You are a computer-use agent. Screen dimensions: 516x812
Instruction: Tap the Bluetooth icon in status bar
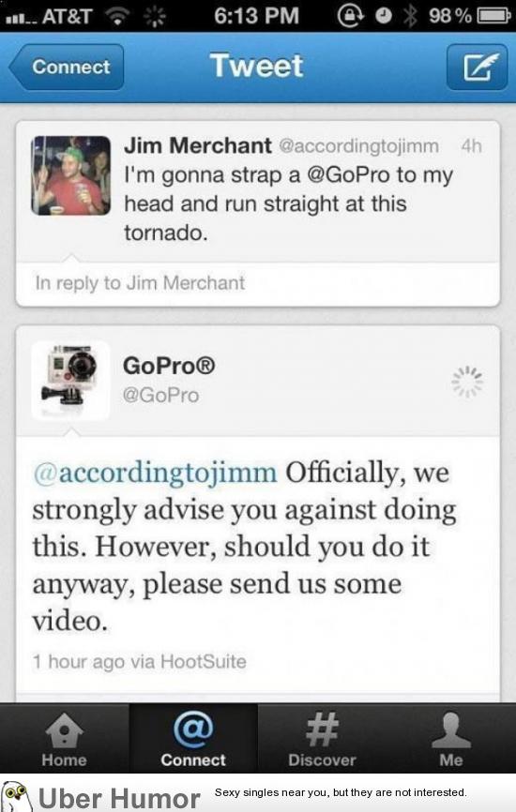click(410, 16)
